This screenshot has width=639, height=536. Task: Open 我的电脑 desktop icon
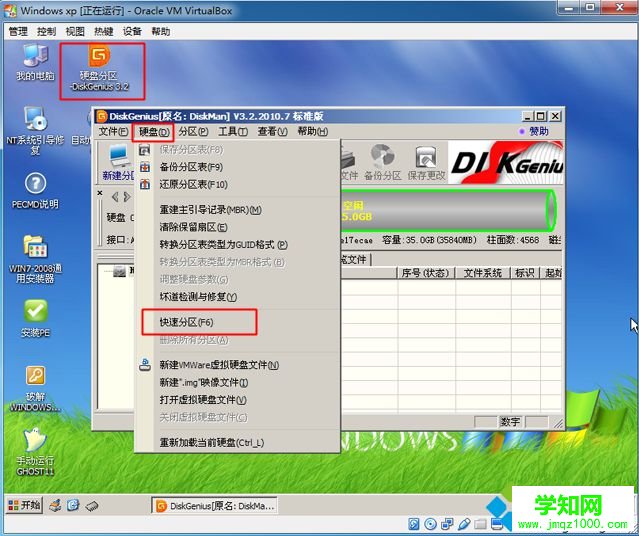tap(35, 62)
